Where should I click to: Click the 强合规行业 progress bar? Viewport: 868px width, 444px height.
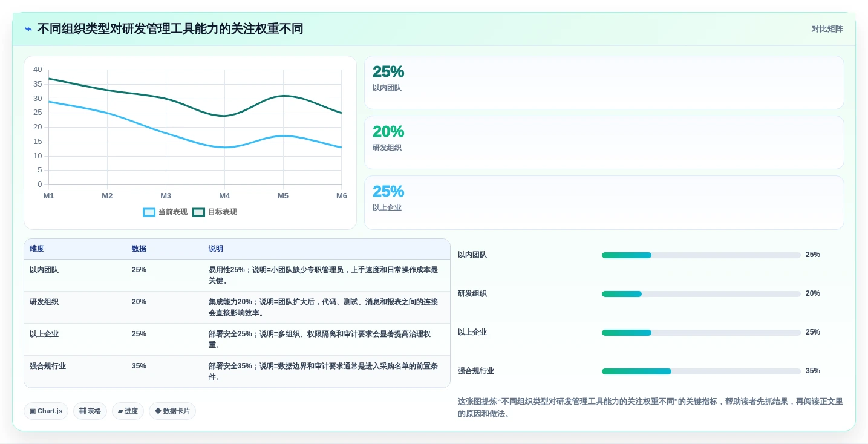click(701, 371)
